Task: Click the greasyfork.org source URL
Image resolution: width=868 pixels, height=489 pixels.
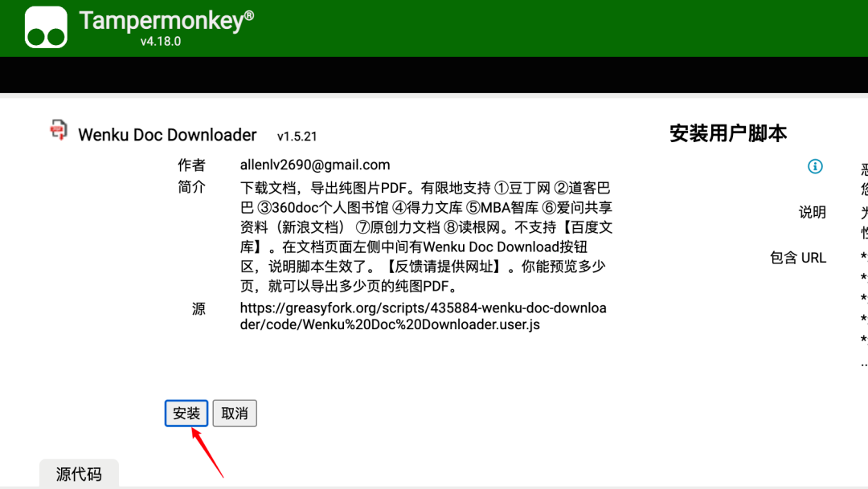Action: pos(424,316)
